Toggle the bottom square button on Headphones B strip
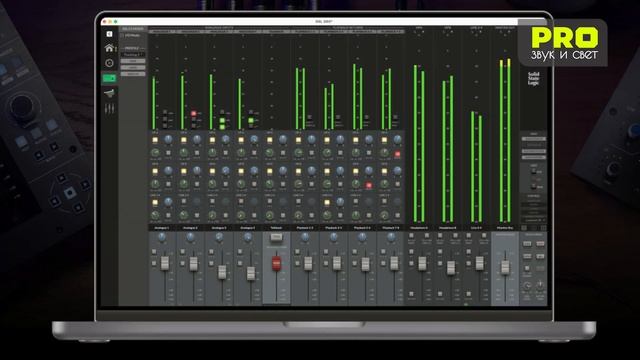The width and height of the screenshot is (640, 360). [x=440, y=294]
